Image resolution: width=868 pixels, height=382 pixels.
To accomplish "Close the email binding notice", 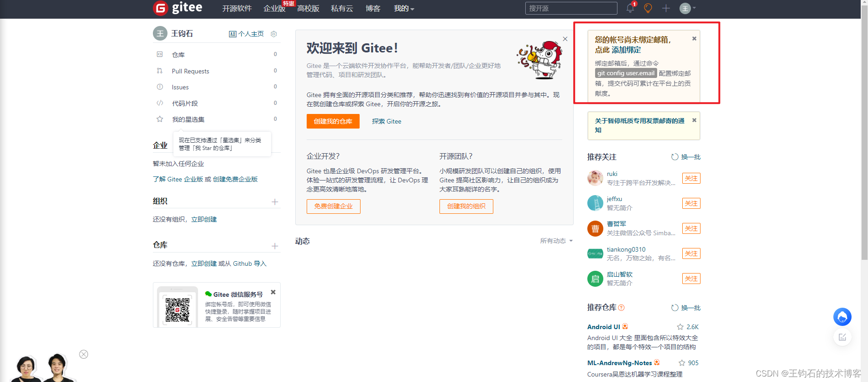I will pos(694,39).
